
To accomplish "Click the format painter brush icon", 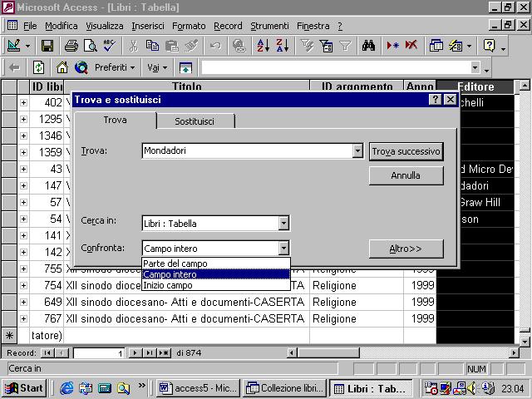I will click(x=191, y=46).
